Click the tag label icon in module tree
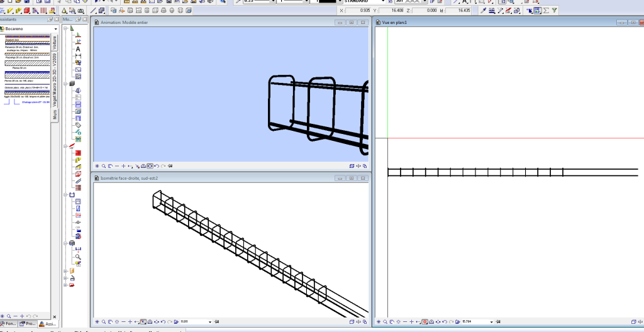 (78, 125)
